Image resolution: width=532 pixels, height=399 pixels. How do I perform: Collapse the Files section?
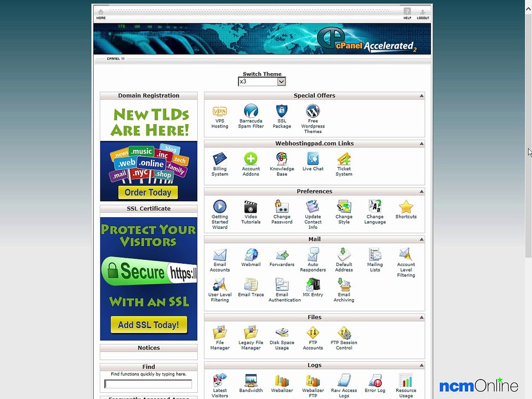421,317
